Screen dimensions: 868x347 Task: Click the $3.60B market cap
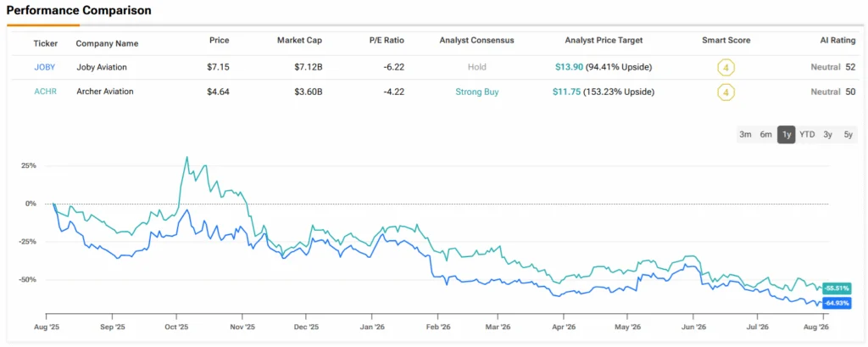click(309, 92)
